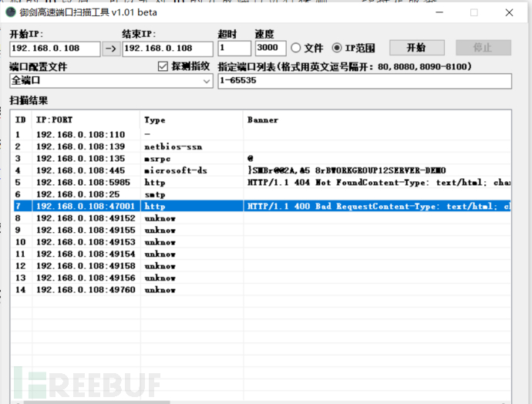Select the row 192.168.0.108:25

coord(262,194)
